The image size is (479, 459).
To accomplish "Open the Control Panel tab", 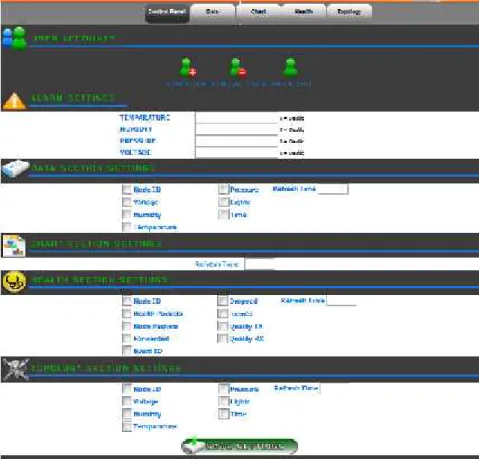I will tap(167, 14).
